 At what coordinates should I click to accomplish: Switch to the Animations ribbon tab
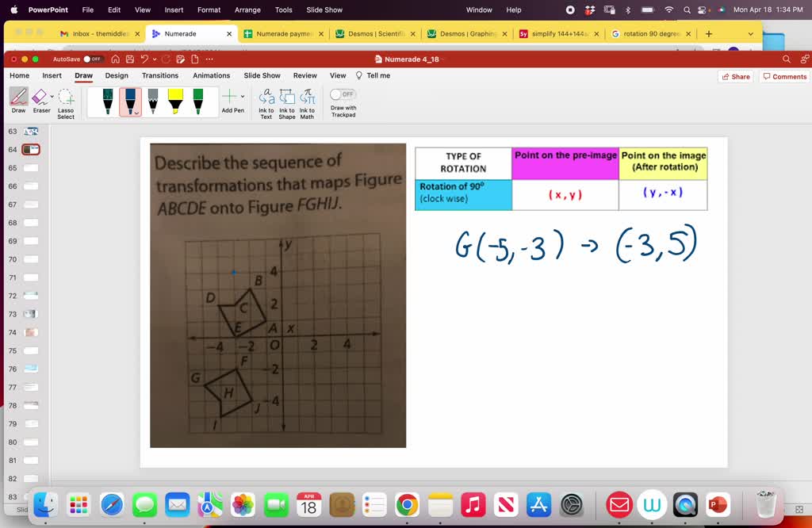point(211,75)
